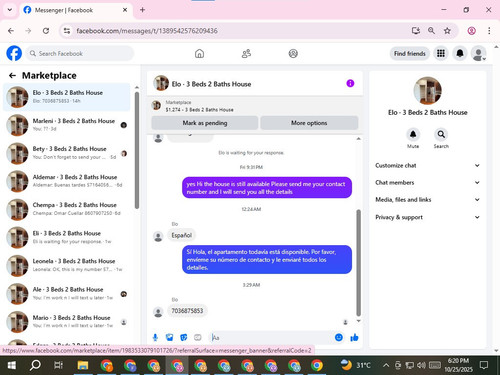Click the 7036875853 message bubble
This screenshot has width=500, height=375.
[187, 311]
